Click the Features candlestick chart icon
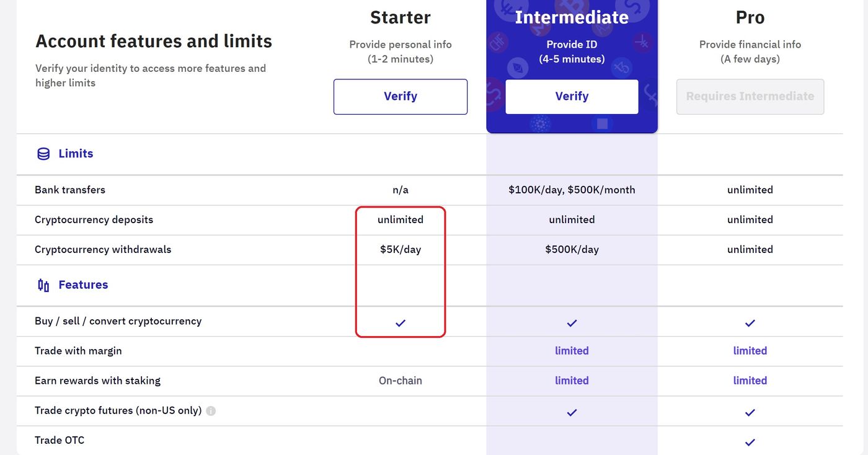 43,285
